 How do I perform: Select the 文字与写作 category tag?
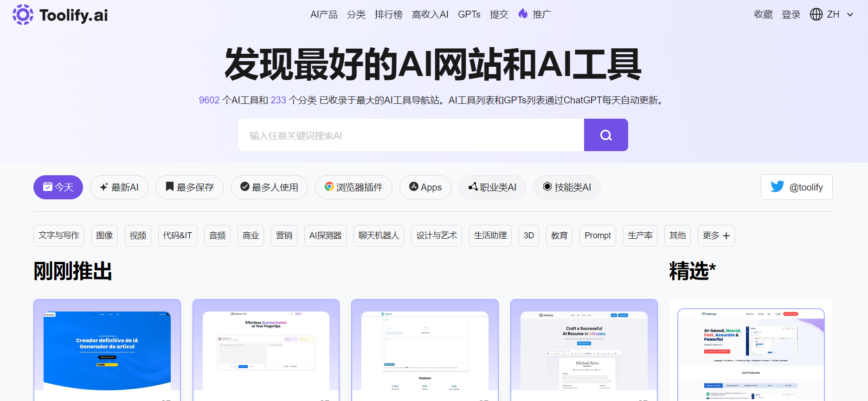59,236
